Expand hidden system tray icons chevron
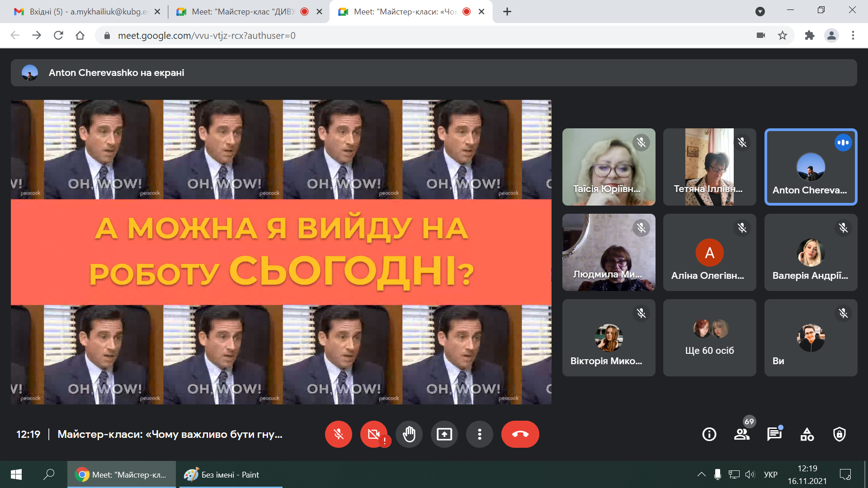This screenshot has width=868, height=488. click(x=701, y=474)
